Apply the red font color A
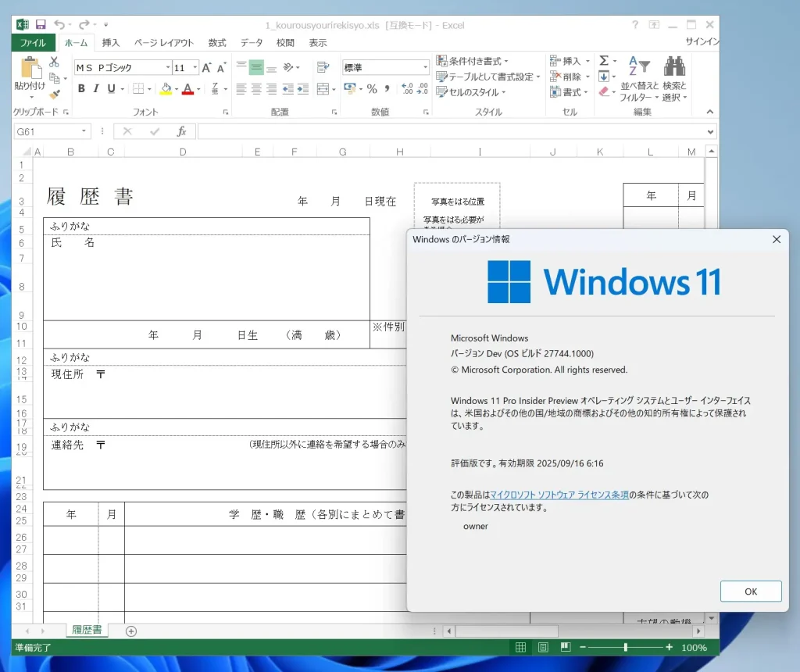Screen dimensions: 800x672 pyautogui.click(x=187, y=89)
